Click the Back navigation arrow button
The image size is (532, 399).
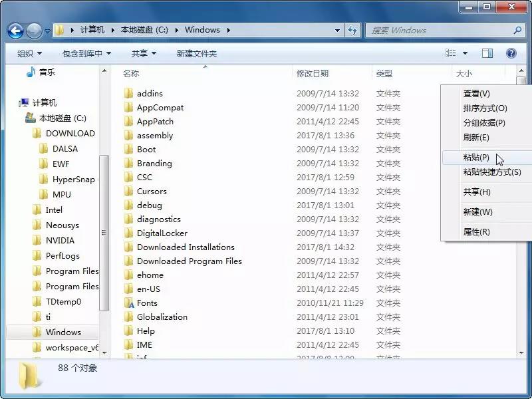coord(15,31)
